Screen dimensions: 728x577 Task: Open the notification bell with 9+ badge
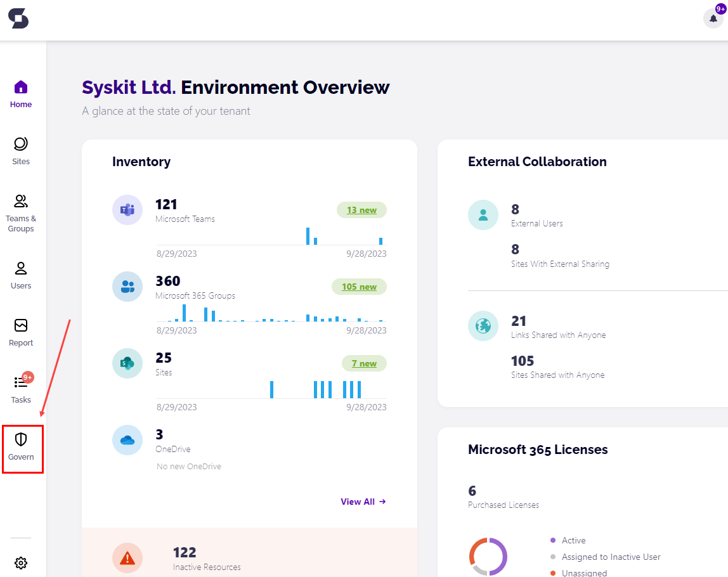point(713,18)
